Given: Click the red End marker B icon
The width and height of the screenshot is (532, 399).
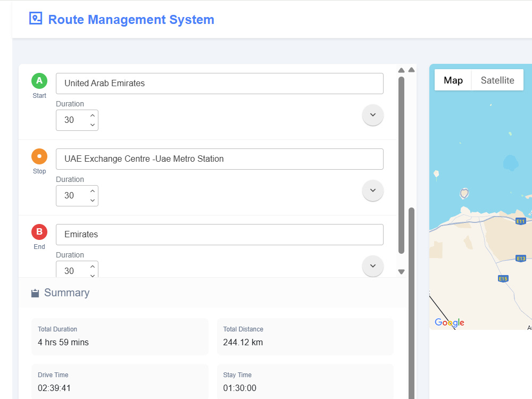Looking at the screenshot, I should pos(39,232).
